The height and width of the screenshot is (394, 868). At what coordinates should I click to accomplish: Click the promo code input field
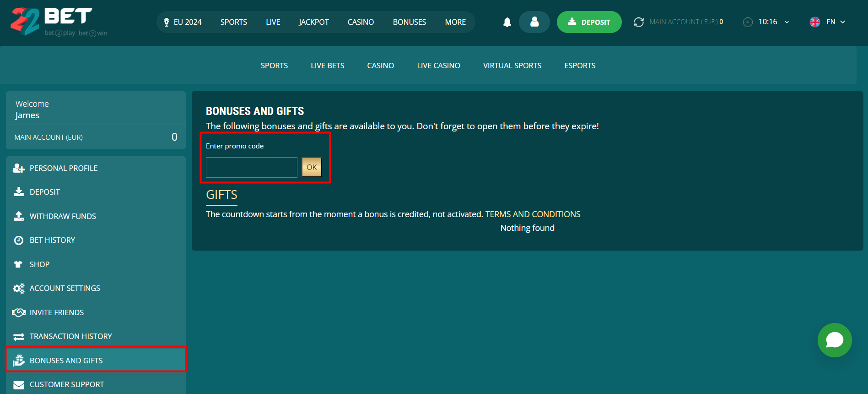[x=252, y=167]
